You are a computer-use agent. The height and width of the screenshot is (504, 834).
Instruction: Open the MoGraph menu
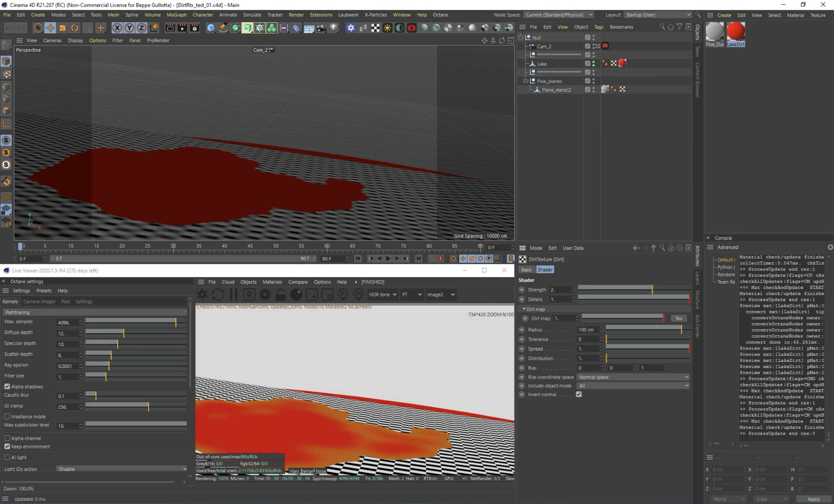(x=176, y=15)
